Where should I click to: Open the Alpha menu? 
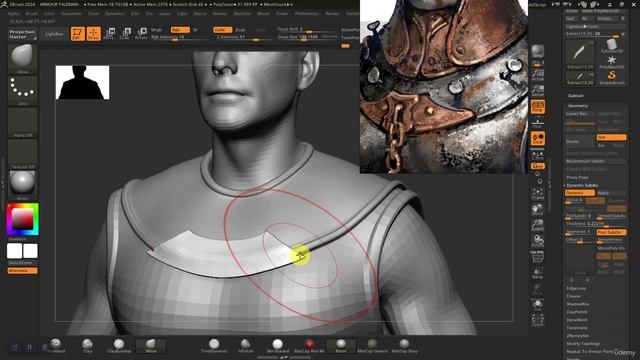tap(13, 13)
